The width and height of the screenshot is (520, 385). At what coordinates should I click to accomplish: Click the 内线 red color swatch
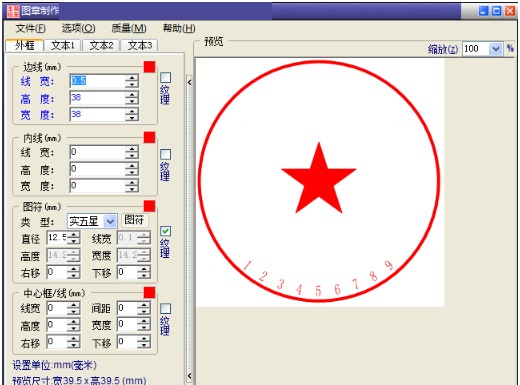point(149,137)
